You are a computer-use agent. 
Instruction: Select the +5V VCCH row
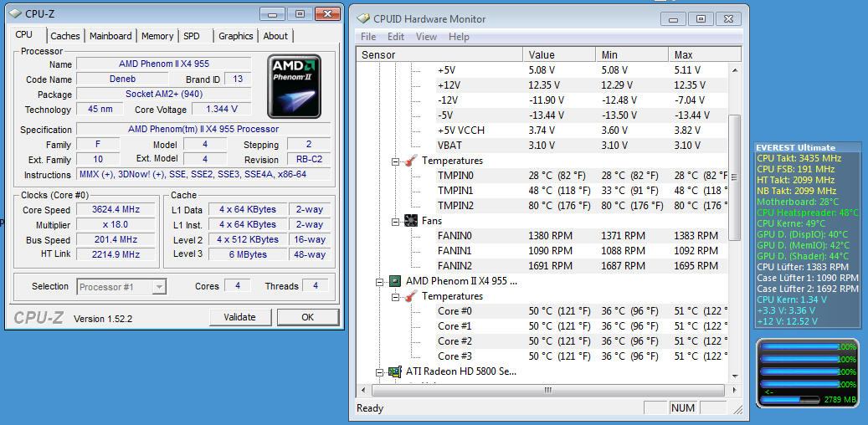pos(583,131)
